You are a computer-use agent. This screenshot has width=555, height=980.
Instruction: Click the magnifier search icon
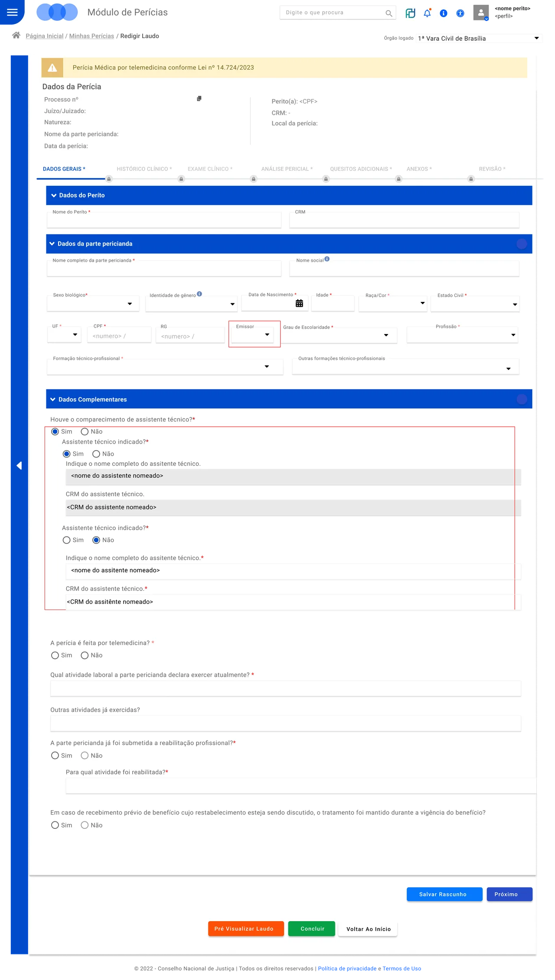388,13
